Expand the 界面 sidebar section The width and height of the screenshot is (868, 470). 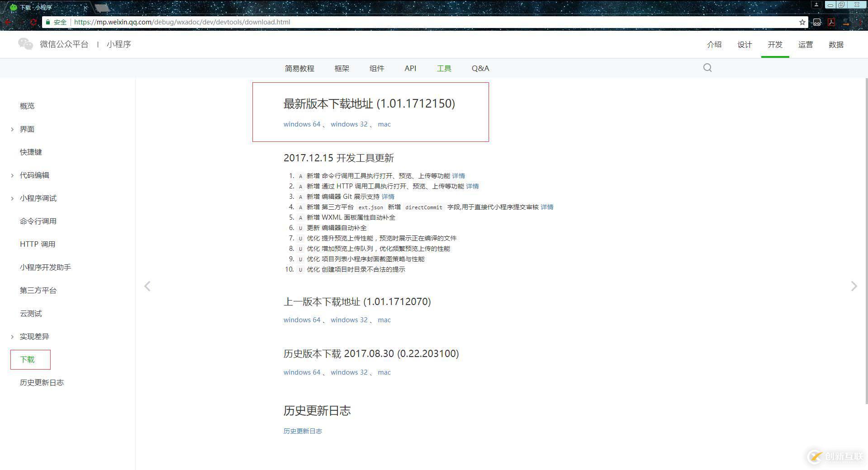[x=12, y=129]
